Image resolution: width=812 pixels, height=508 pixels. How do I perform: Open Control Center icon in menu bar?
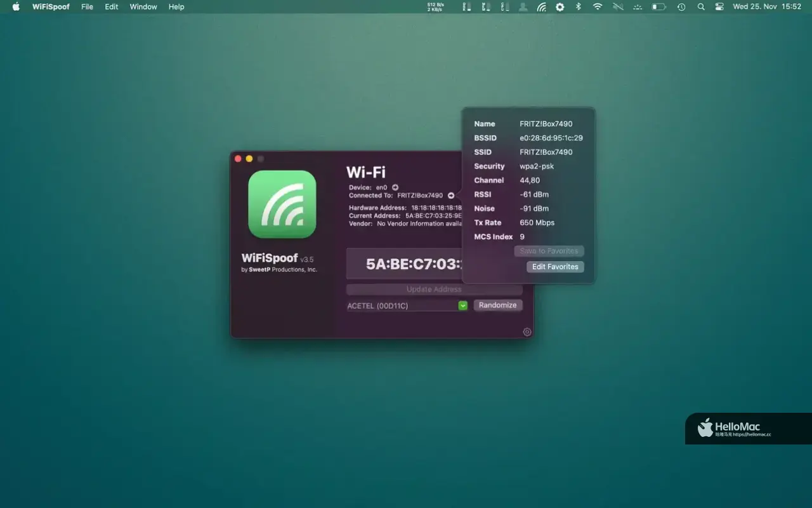click(719, 7)
